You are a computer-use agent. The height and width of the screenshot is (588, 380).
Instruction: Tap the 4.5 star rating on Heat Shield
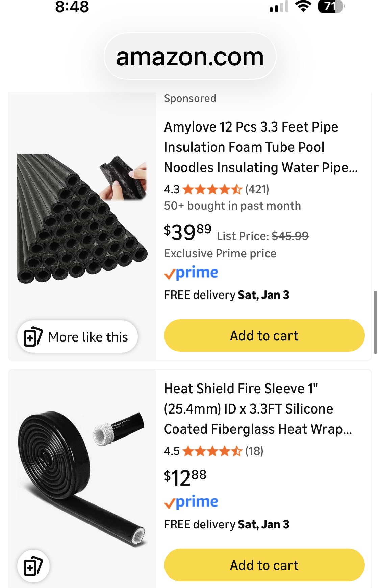click(212, 451)
